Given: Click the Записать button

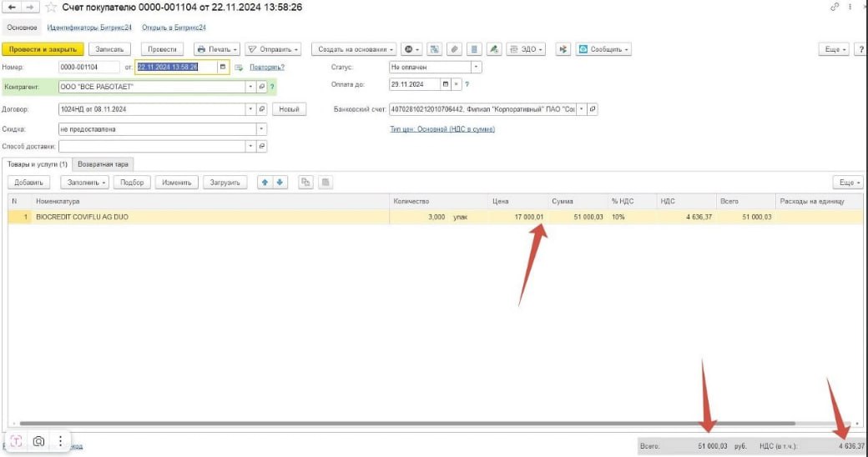Looking at the screenshot, I should (109, 49).
